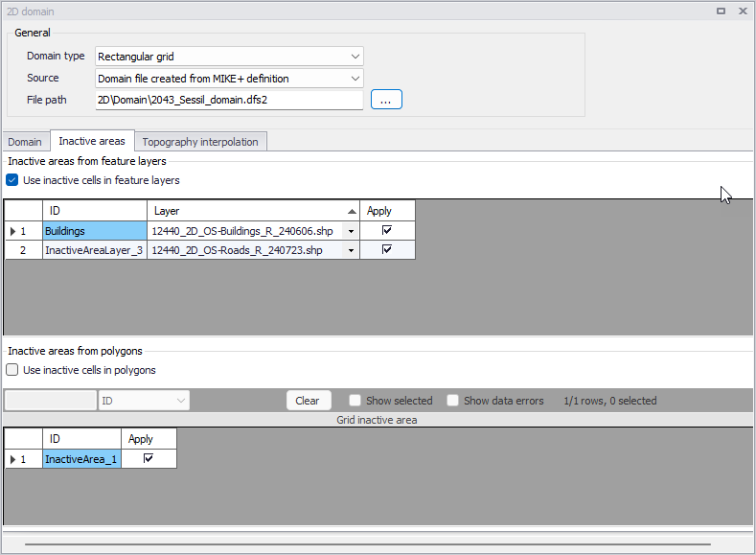Open the Source dropdown
The width and height of the screenshot is (756, 555).
[229, 79]
